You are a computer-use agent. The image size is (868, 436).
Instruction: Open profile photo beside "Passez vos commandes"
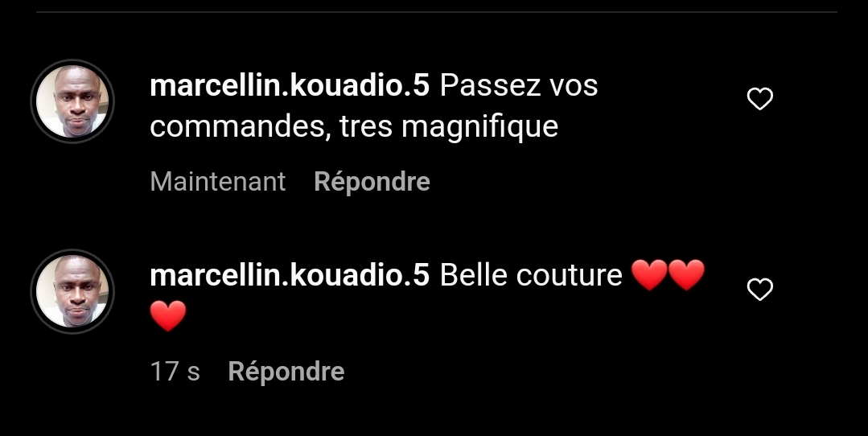(72, 101)
